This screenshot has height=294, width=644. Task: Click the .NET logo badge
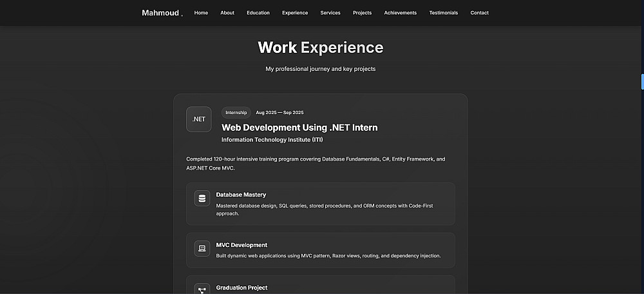click(198, 119)
